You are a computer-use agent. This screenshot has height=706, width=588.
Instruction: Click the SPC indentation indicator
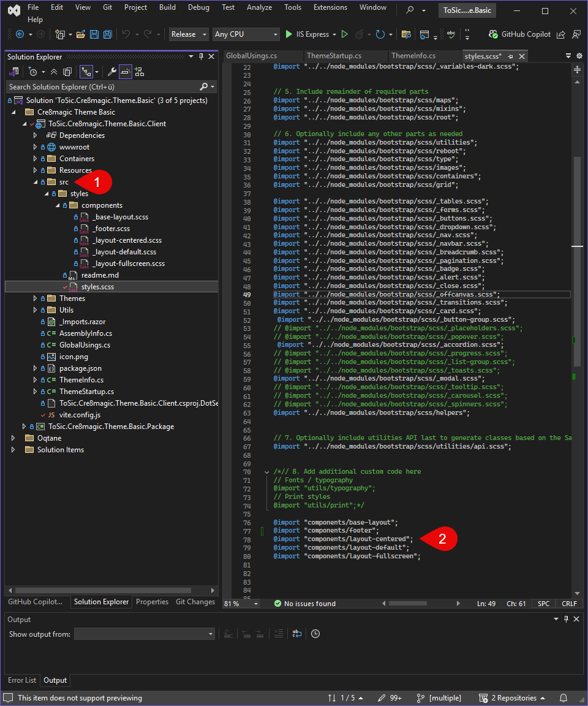pos(543,604)
